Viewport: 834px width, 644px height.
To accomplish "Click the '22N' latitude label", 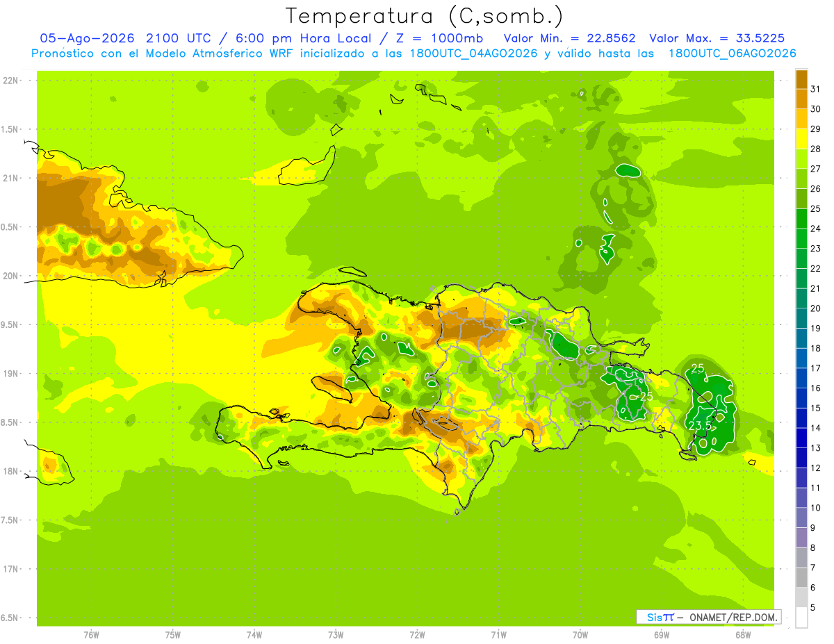I will tap(10, 81).
